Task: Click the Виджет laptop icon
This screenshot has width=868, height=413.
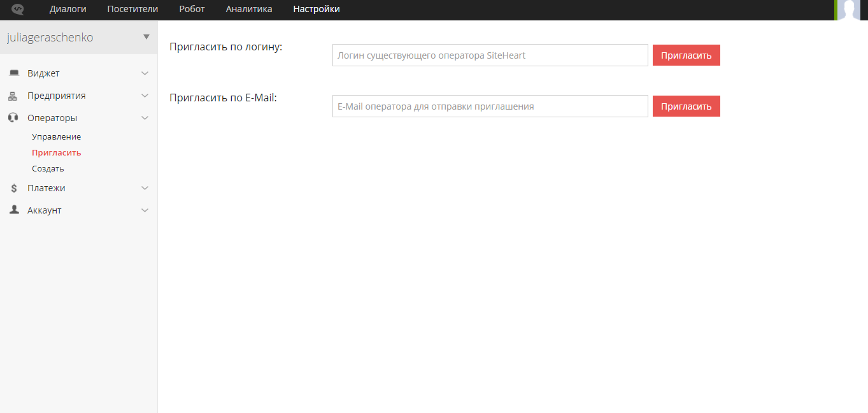Action: 14,73
